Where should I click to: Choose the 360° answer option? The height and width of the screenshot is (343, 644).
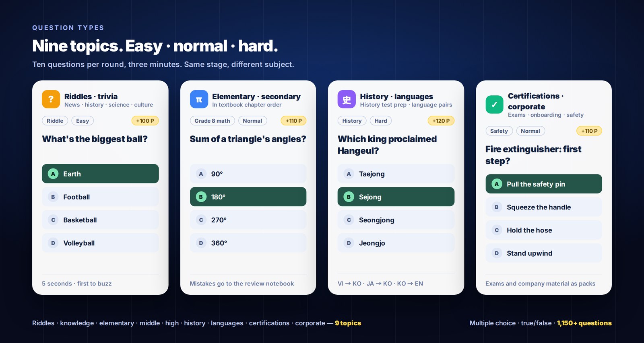[248, 243]
